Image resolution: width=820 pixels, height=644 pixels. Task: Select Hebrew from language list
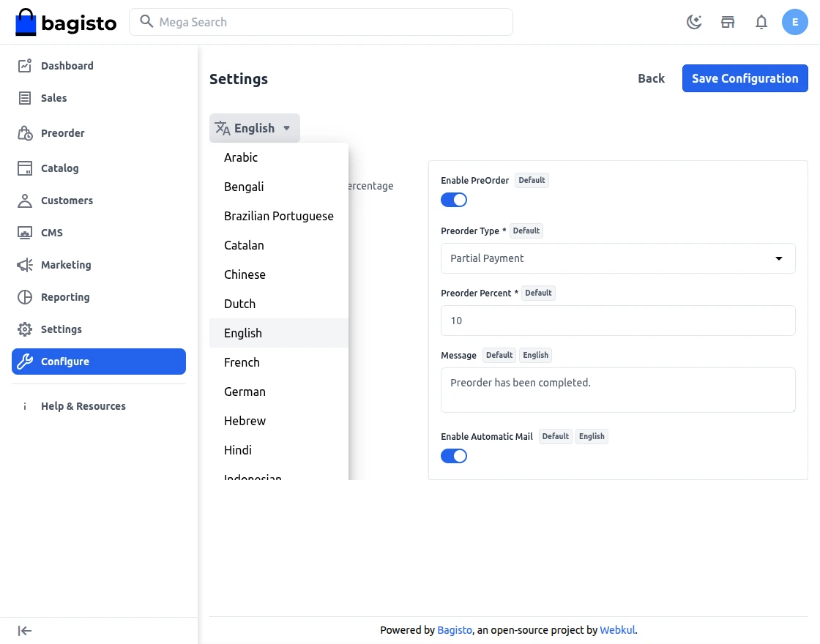point(279,421)
